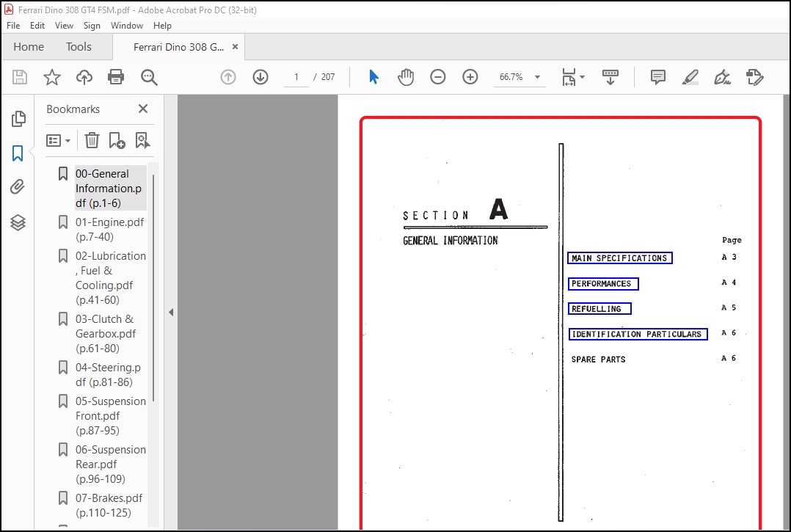Follow the REFUELLING link
Screen dimensions: 791x532
599,309
